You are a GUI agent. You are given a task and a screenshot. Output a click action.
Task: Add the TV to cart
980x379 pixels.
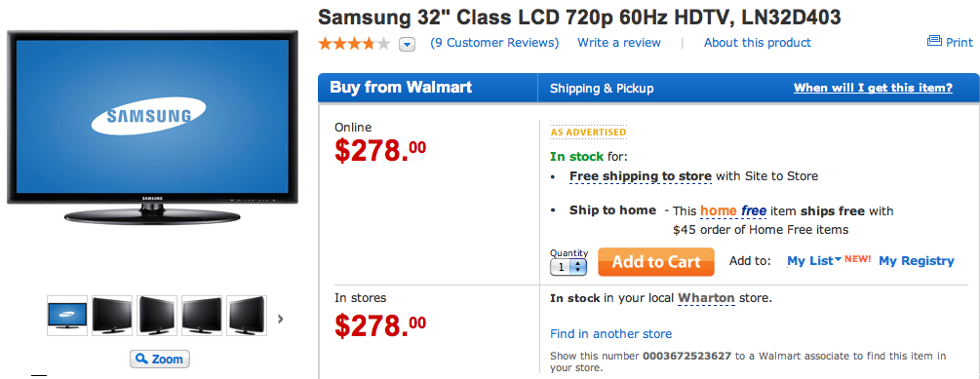[x=655, y=262]
